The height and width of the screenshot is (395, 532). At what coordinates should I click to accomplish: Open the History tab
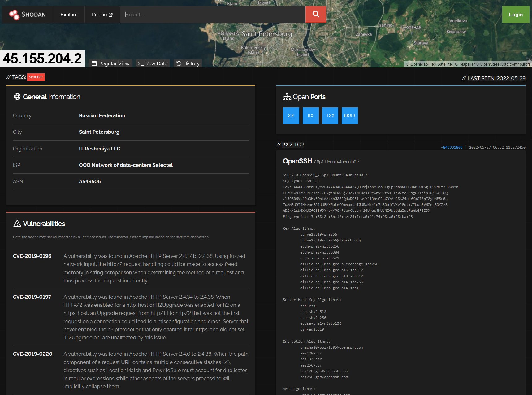click(188, 63)
